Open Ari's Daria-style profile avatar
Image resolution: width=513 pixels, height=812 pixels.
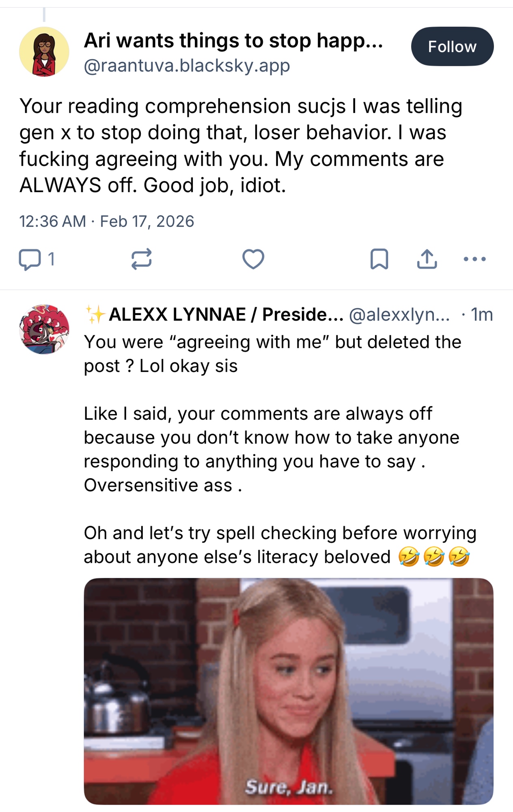(44, 52)
